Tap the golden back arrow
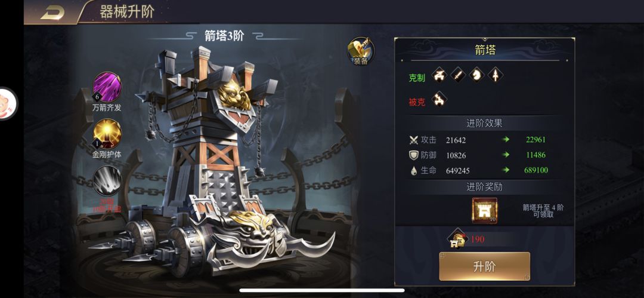Screen dimensions: 644x298 [52, 13]
